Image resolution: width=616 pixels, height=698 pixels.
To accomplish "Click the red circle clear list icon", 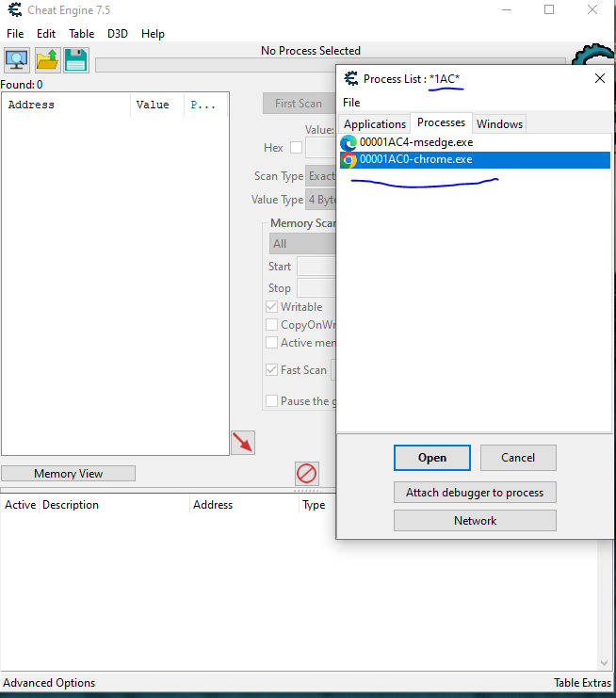I will point(307,474).
